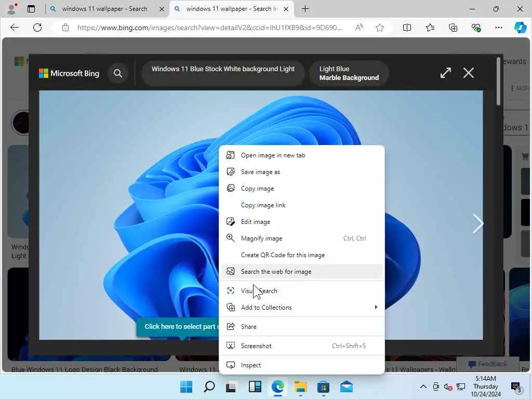Choose Edit image from context menu
This screenshot has width=532, height=399.
(302, 221)
